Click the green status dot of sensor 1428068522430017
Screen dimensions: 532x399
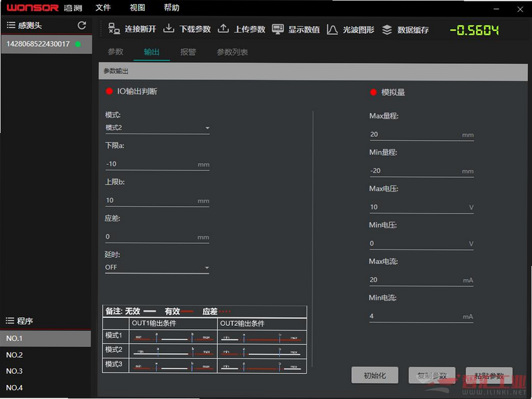pyautogui.click(x=78, y=44)
